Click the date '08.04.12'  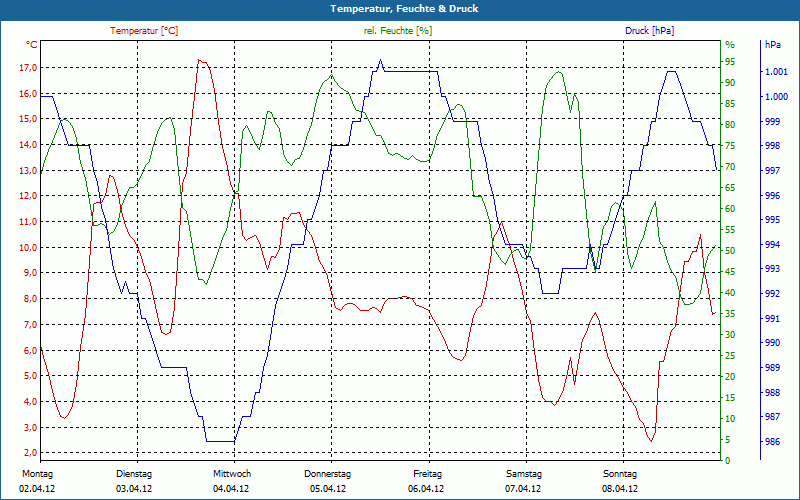pyautogui.click(x=620, y=489)
